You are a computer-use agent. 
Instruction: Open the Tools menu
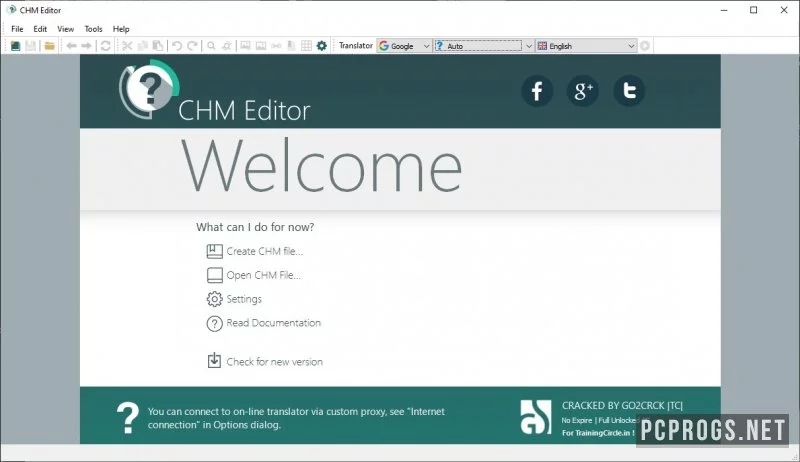[93, 29]
